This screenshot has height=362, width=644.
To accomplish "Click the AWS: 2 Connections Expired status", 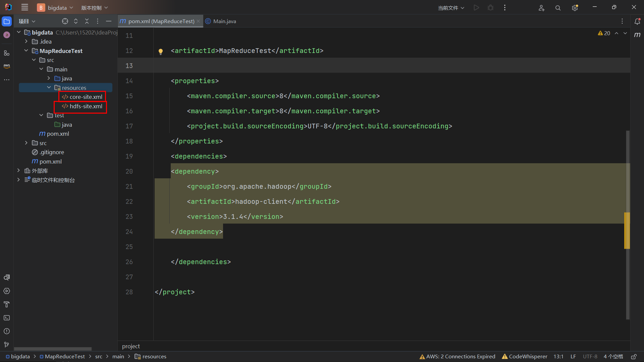I will coord(457,356).
